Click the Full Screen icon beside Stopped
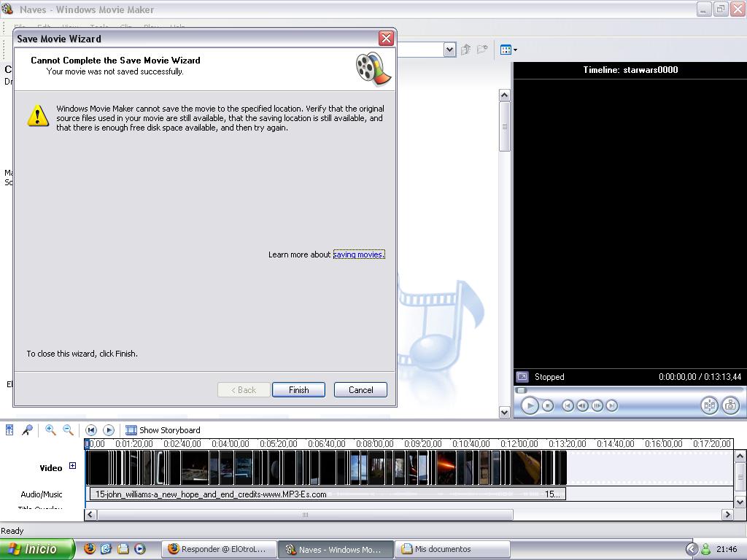 (x=522, y=377)
